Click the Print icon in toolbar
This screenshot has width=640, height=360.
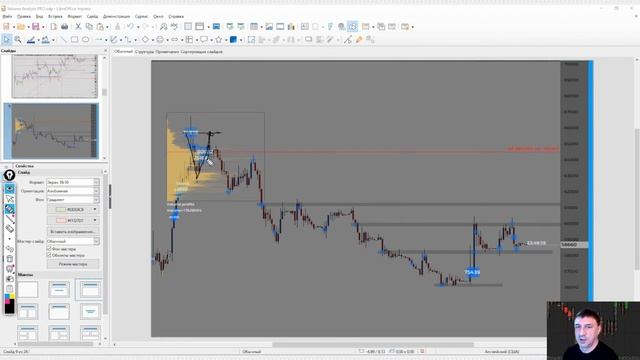(x=64, y=27)
